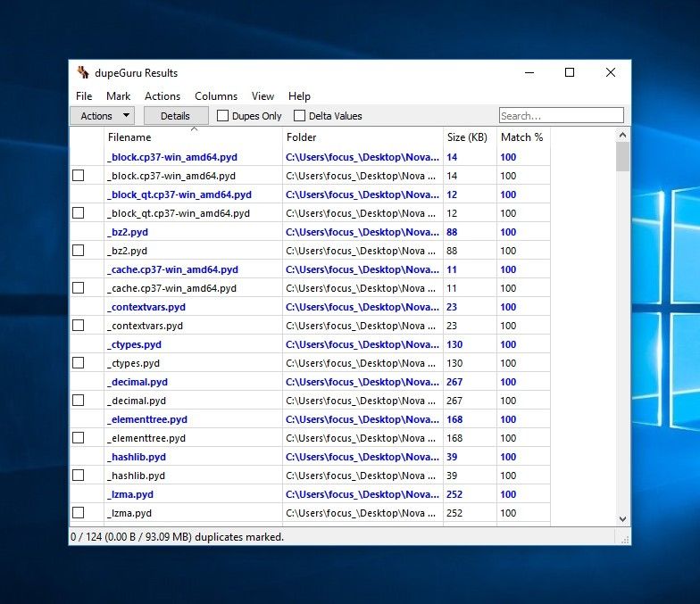The height and width of the screenshot is (604, 700).
Task: Click the vertical scrollbar thumb
Action: coord(623,157)
